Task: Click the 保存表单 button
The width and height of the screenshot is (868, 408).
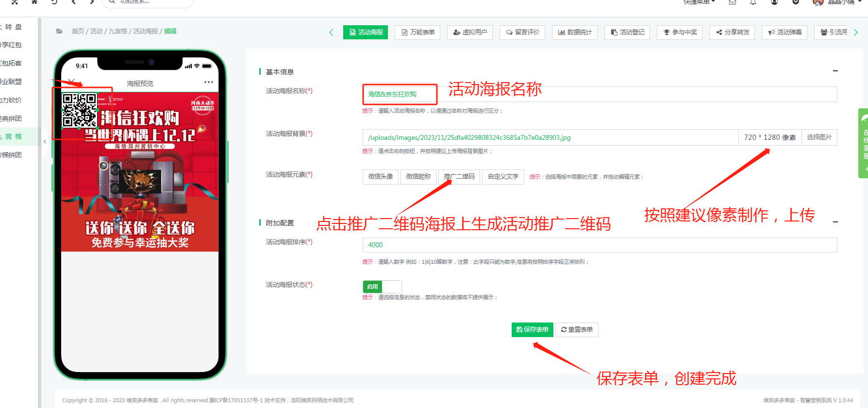Action: (532, 330)
